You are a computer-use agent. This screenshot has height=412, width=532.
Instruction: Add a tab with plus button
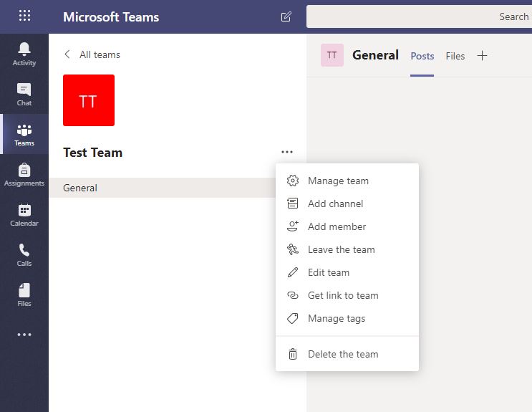click(482, 56)
